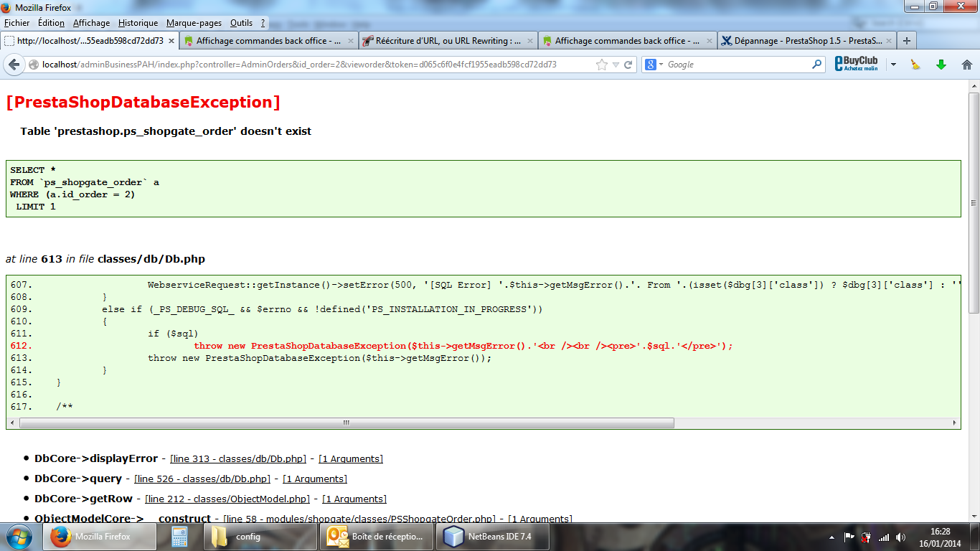Reload the page with the refresh icon
The height and width of the screenshot is (551, 980).
click(628, 65)
